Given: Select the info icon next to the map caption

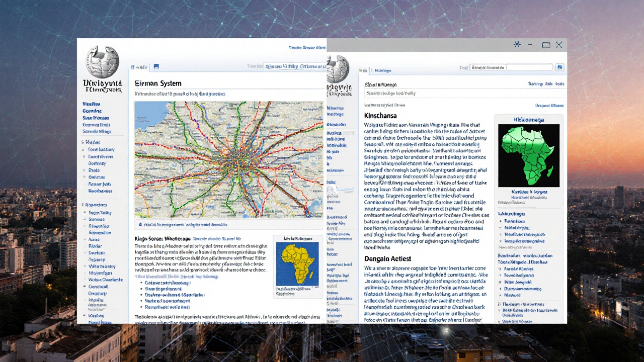Looking at the screenshot, I should click(139, 225).
